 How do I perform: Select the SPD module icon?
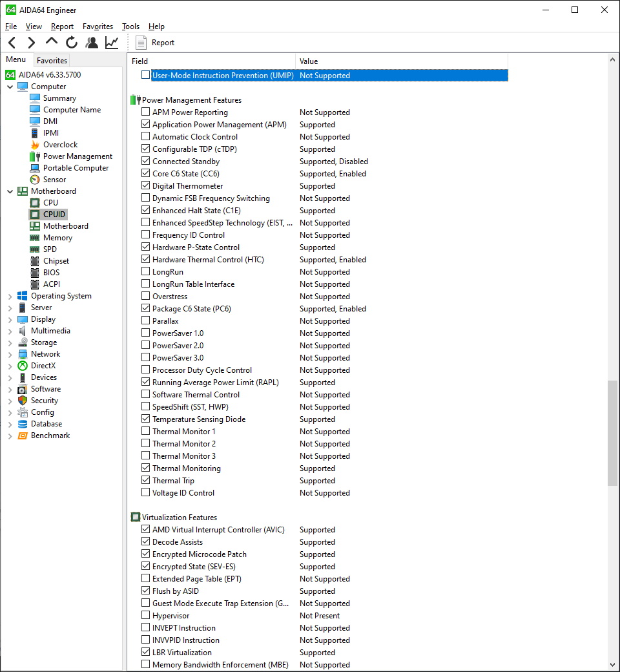(x=35, y=249)
